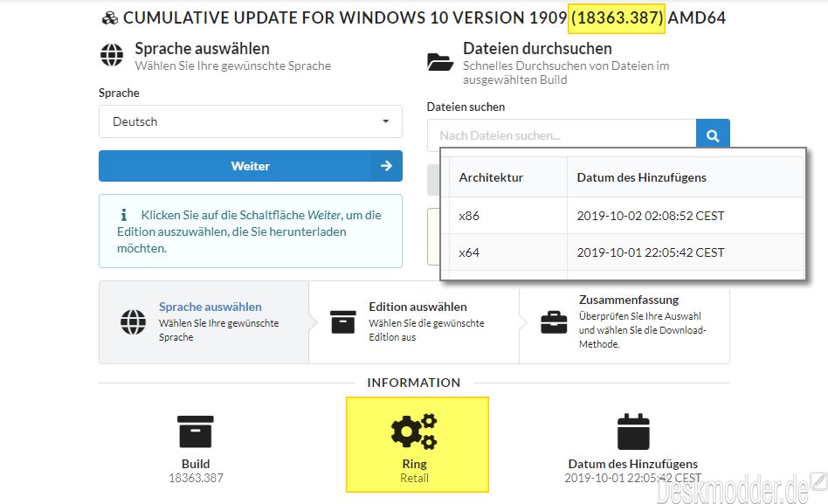The image size is (828, 504).
Task: Click the archive box icon in Edition auswählen step
Action: pos(342,321)
